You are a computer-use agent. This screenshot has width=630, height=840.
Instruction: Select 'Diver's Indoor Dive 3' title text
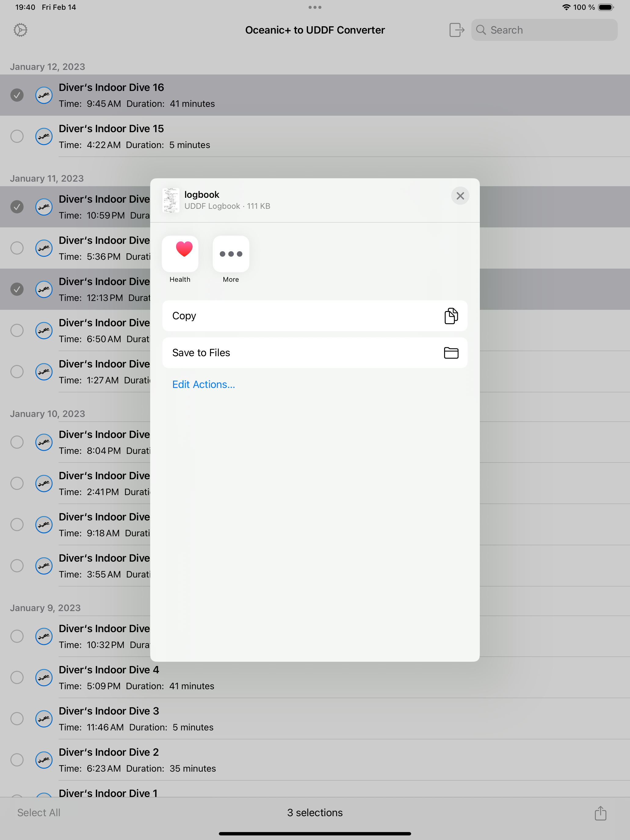point(109,711)
